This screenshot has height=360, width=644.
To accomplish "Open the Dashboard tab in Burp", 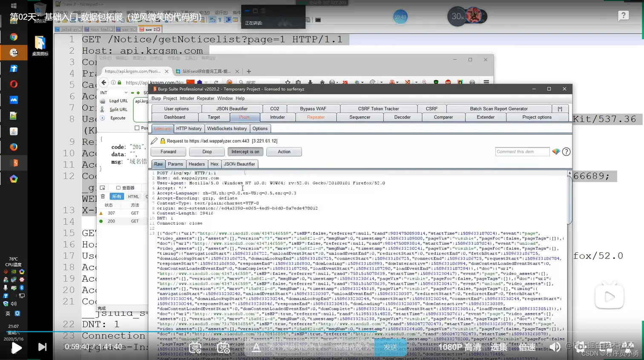I will [175, 117].
